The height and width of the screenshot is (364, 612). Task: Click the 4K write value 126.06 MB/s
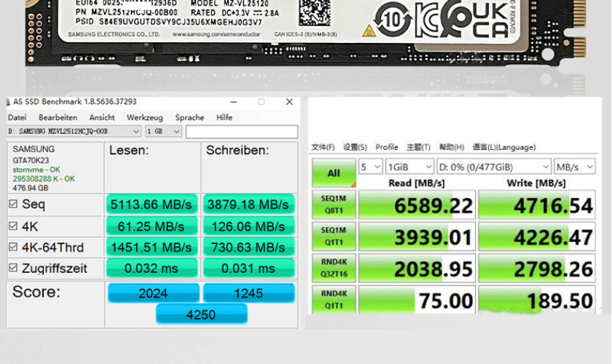tap(248, 226)
